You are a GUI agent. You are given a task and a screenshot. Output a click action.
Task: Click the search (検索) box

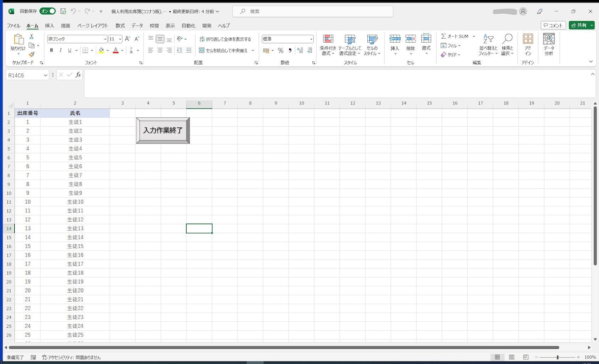click(x=313, y=11)
